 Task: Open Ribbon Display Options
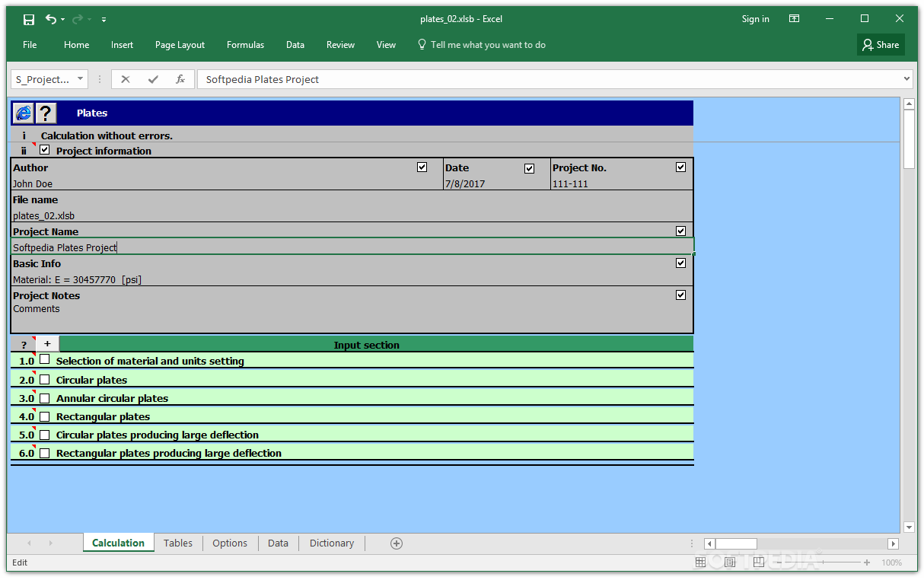click(x=794, y=19)
